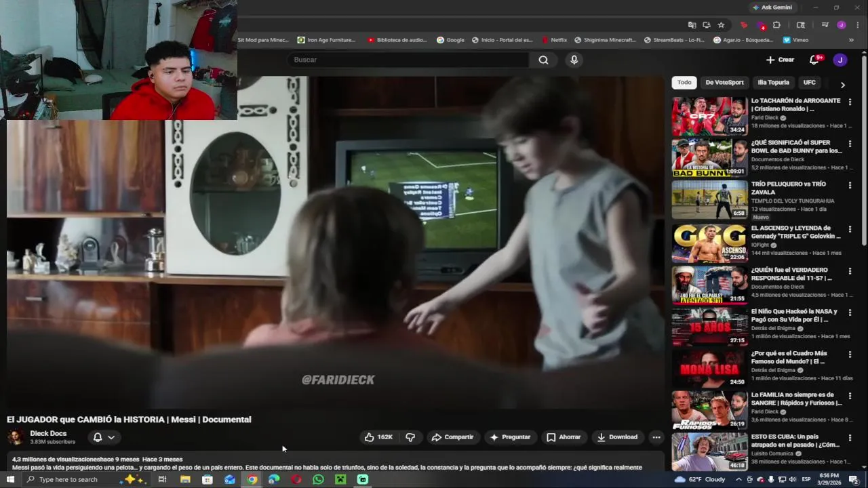Open the Vimeo bookmark
868x488 pixels.
pyautogui.click(x=795, y=40)
